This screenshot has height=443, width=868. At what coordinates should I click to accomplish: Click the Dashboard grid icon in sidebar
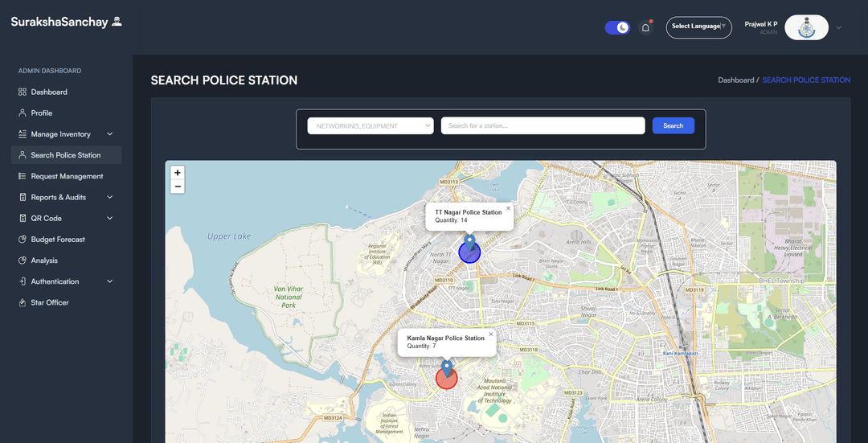coord(23,92)
